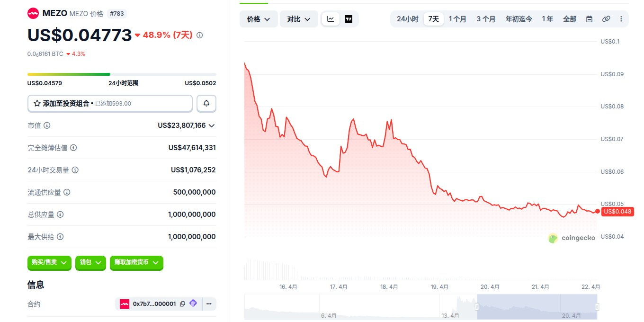Click the 信息 section heading
Image resolution: width=644 pixels, height=322 pixels.
[36, 285]
